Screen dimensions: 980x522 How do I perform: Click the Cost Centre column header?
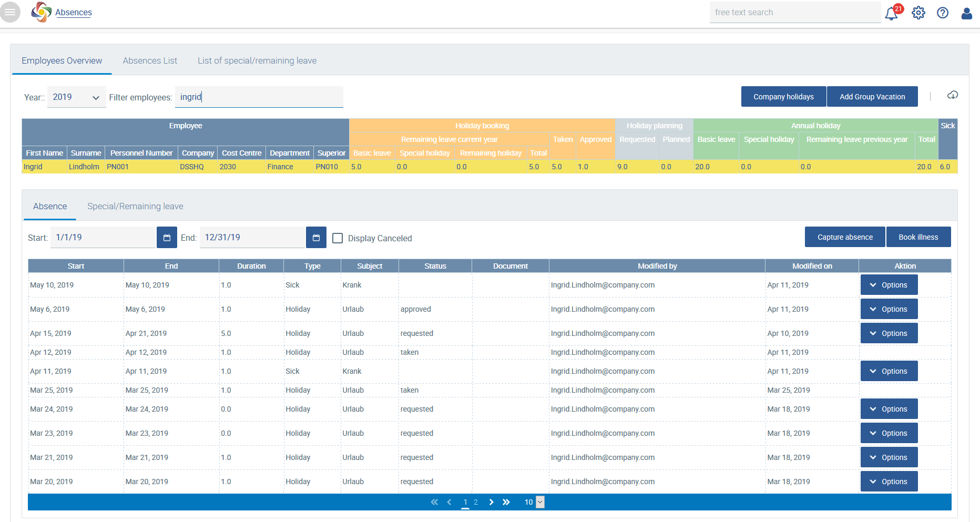241,153
